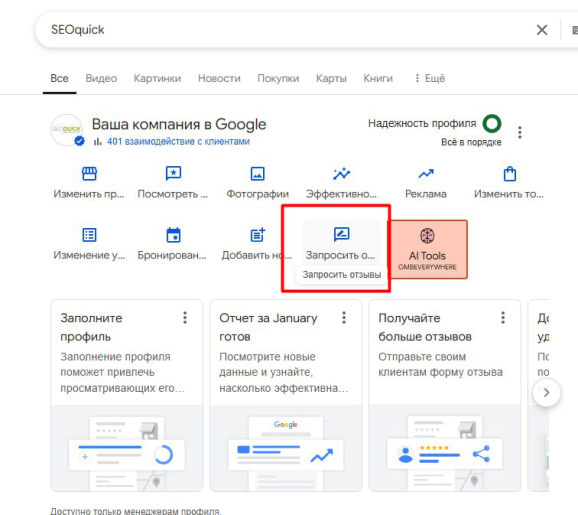Image resolution: width=578 pixels, height=515 pixels.
Task: Open company profile three-dot menu
Action: pos(520,132)
